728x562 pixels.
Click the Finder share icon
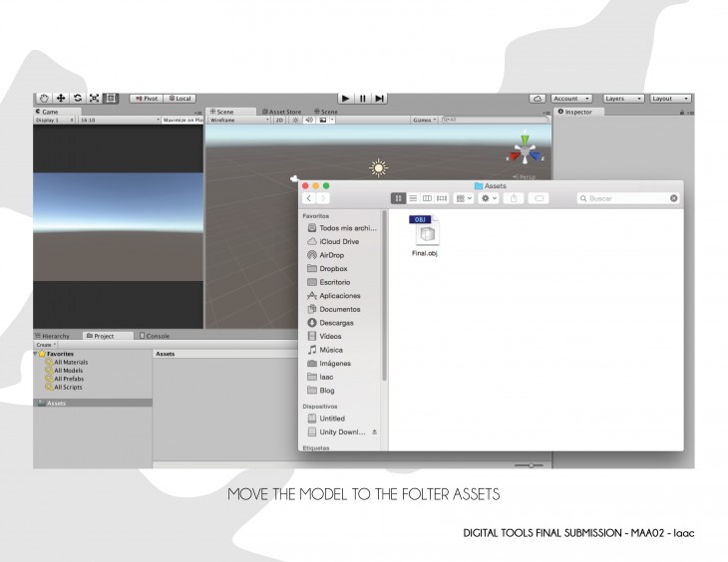pyautogui.click(x=515, y=198)
